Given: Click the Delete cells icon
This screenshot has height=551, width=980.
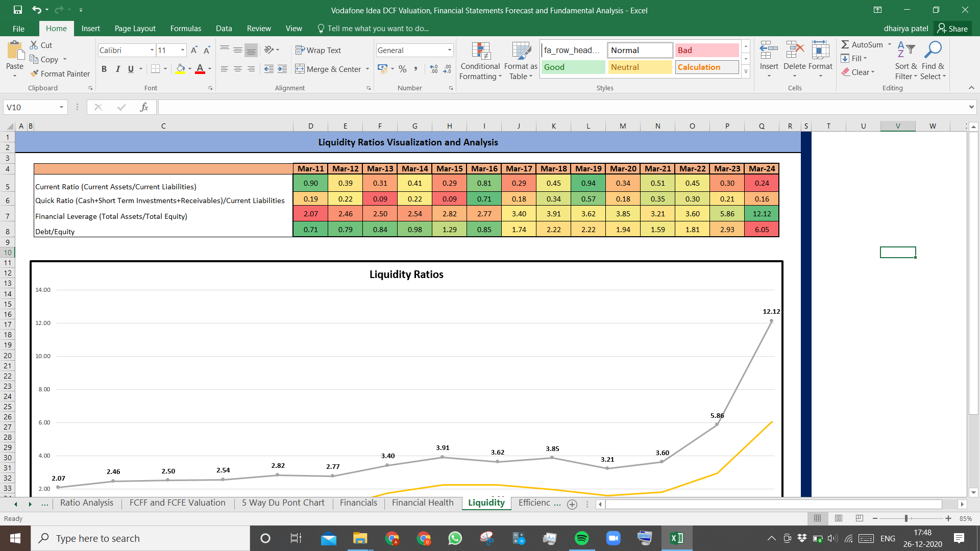Looking at the screenshot, I should pos(795,51).
